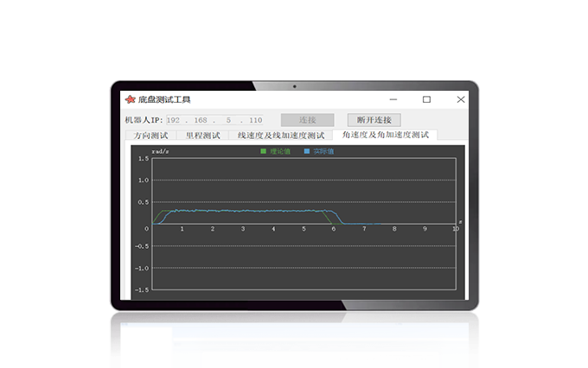Click the 理论值 legend label

pos(280,151)
